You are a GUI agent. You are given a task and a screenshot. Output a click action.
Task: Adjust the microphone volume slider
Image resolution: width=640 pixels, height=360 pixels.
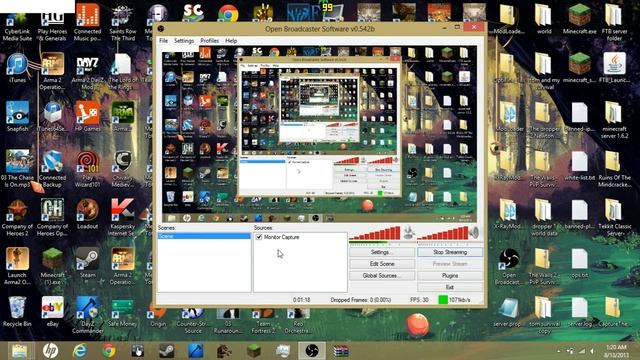(x=375, y=233)
